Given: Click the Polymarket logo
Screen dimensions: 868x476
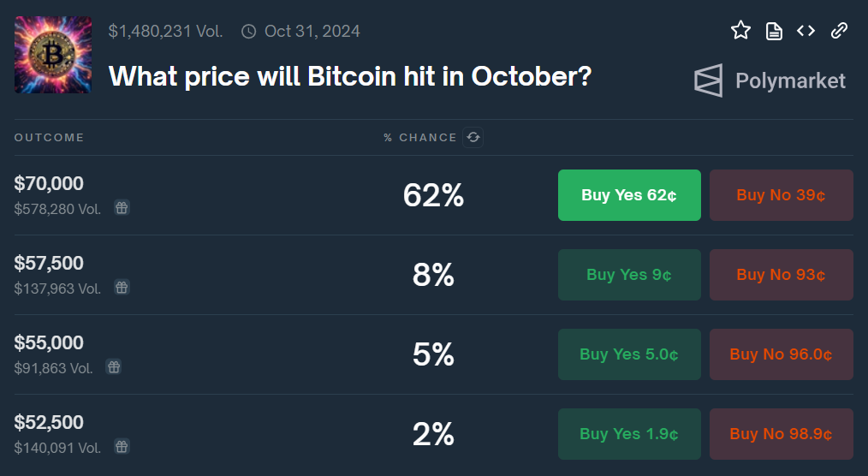Looking at the screenshot, I should pyautogui.click(x=769, y=80).
